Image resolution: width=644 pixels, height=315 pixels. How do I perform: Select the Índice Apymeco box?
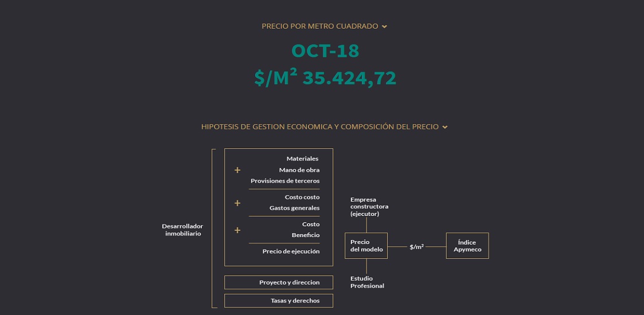467,246
